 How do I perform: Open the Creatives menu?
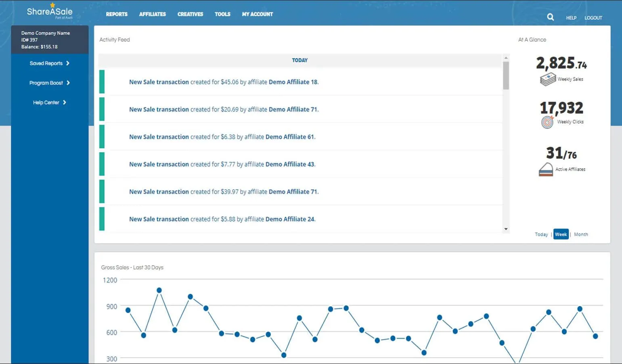coord(190,14)
